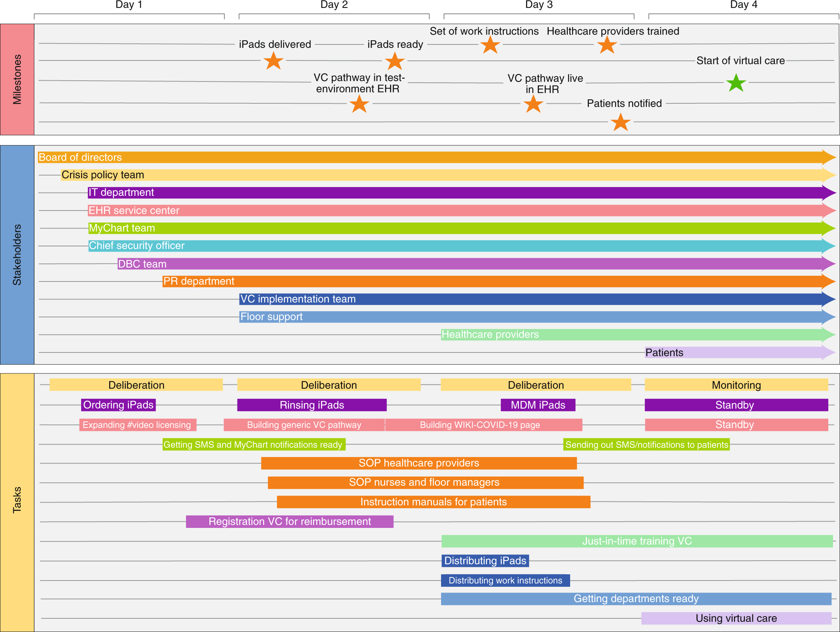Click the MDM iPads task block
The height and width of the screenshot is (632, 840).
click(538, 405)
